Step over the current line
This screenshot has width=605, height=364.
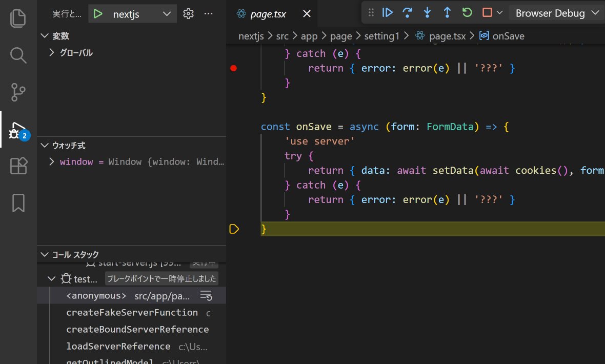click(x=407, y=13)
